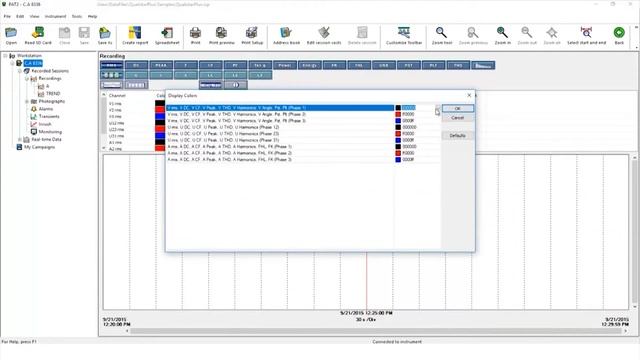Select Monitoring in the session tree
Screen dimensions: 640x360
pyautogui.click(x=50, y=132)
